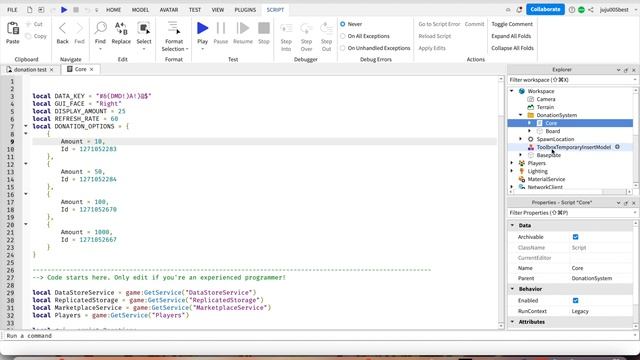Expand the Players service node

click(512, 163)
